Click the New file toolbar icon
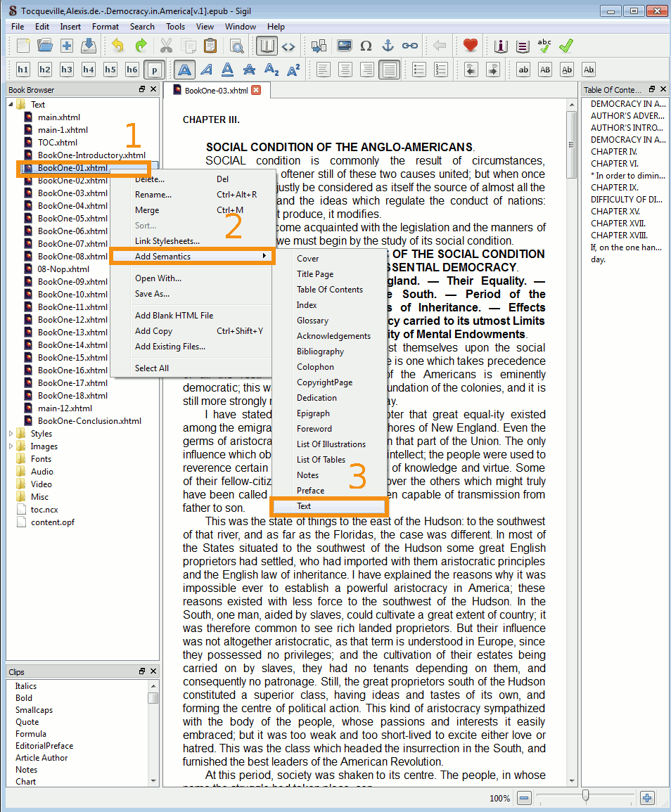Viewport: 671px width, 812px height. 23,46
